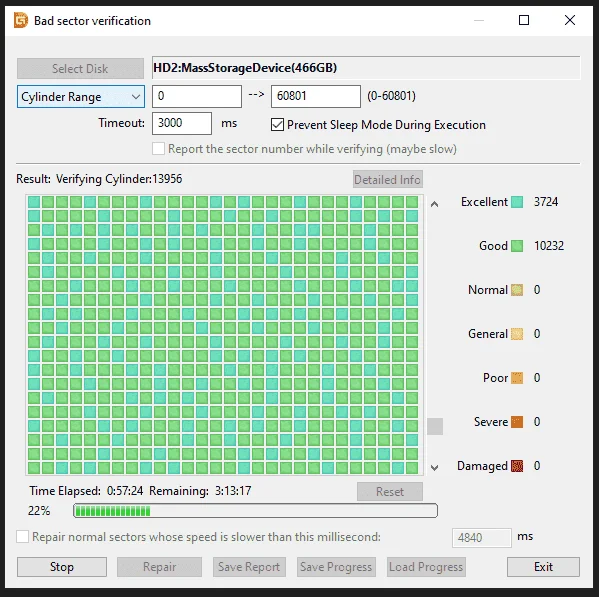Click the scroll down arrow beside block grid

tap(434, 468)
